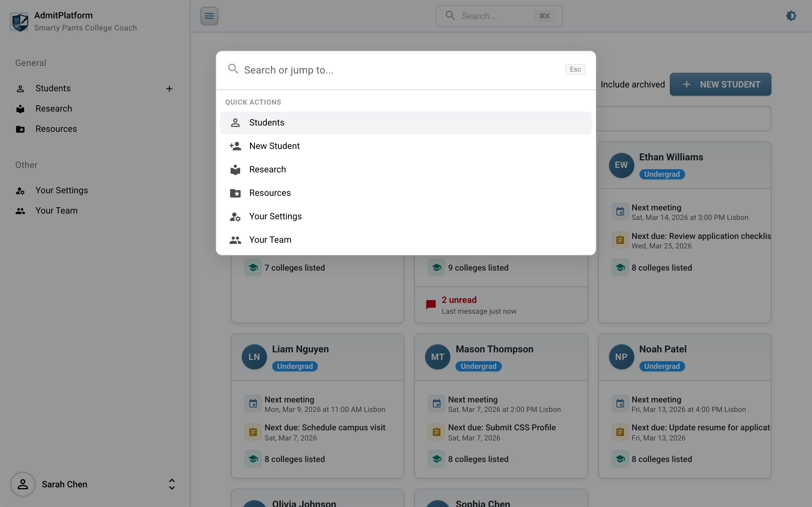The width and height of the screenshot is (812, 507).
Task: Toggle the dark mode theme icon
Action: pos(791,16)
